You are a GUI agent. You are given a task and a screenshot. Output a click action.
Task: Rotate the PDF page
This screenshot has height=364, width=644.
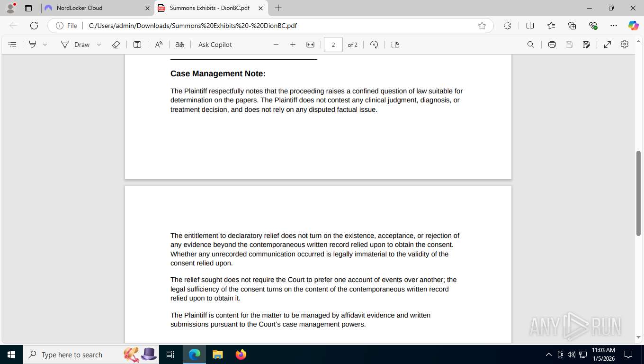click(374, 45)
